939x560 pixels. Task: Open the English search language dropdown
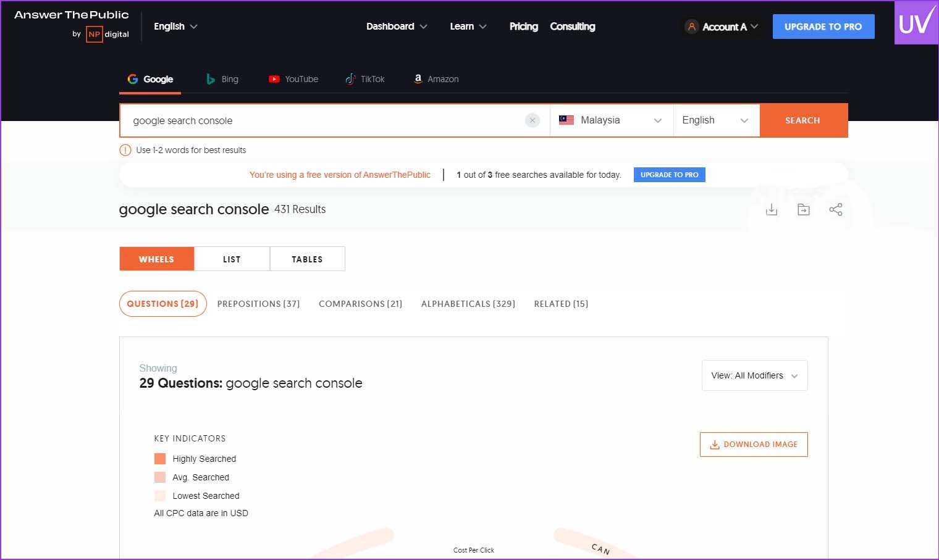coord(717,120)
